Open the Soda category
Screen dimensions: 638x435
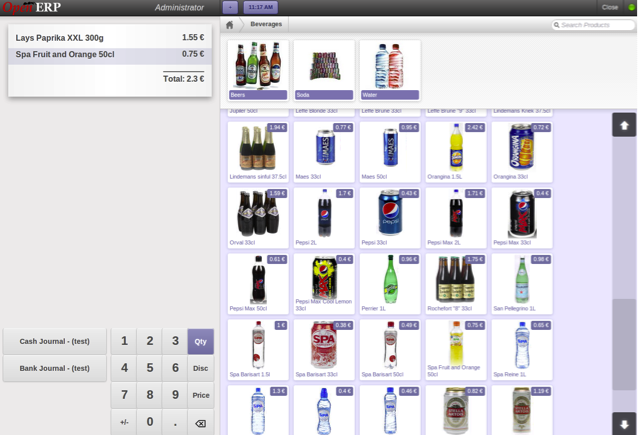pyautogui.click(x=324, y=70)
